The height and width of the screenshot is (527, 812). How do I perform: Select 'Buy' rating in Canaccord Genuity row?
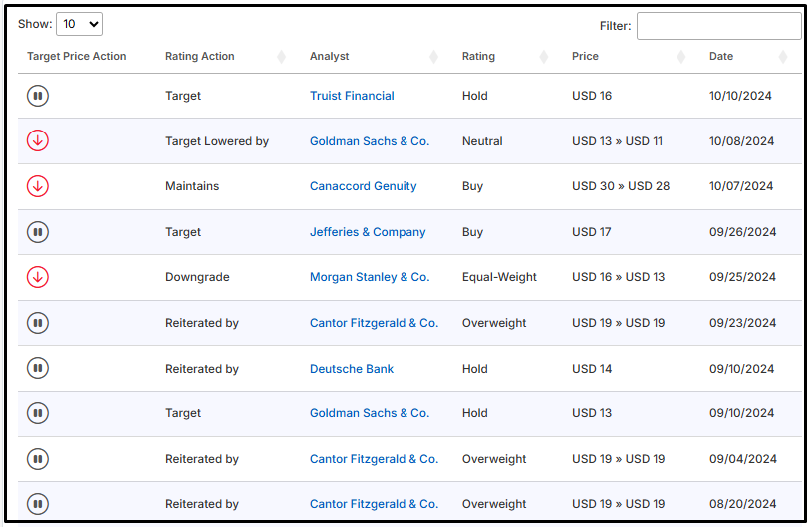pyautogui.click(x=472, y=186)
